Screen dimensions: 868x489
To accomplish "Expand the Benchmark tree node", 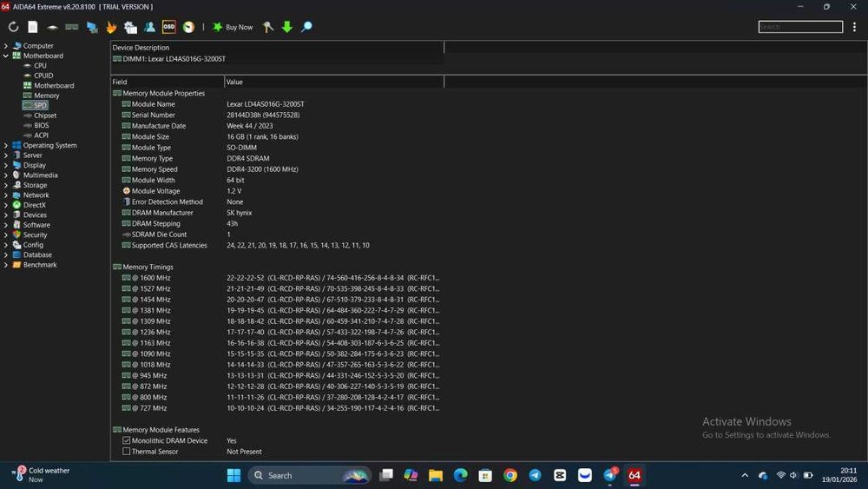I will [x=6, y=265].
